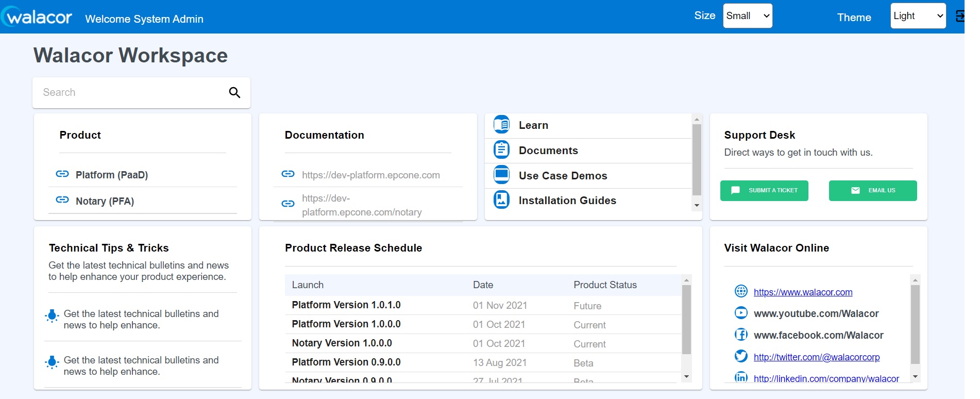Image resolution: width=980 pixels, height=399 pixels.
Task: Open the Twitter @walacorcorp link
Action: [x=817, y=357]
